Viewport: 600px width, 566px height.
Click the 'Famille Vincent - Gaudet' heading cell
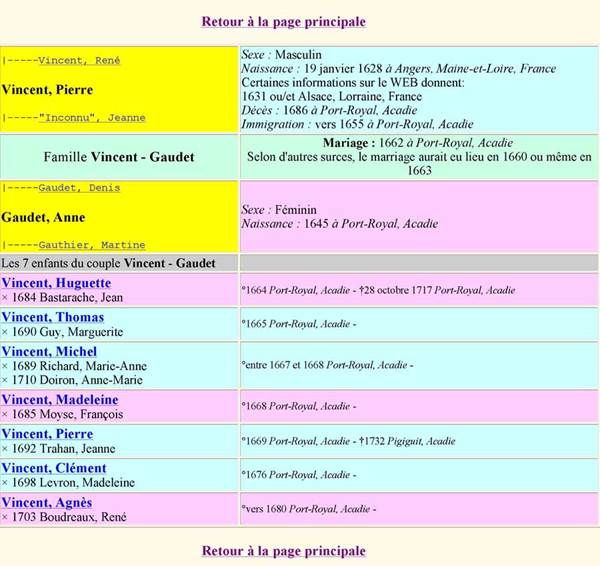coord(119,157)
